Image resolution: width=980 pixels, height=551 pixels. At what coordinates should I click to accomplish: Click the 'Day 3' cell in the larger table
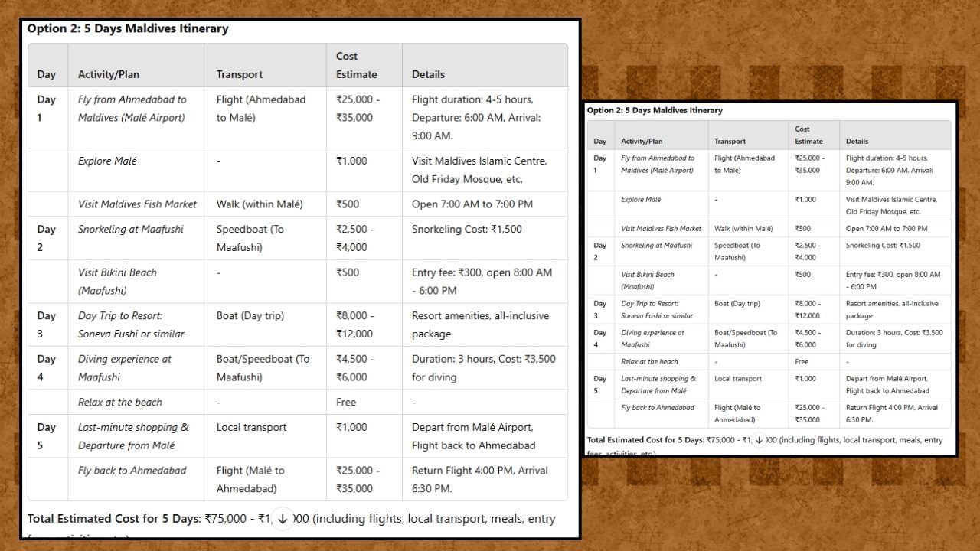click(47, 324)
